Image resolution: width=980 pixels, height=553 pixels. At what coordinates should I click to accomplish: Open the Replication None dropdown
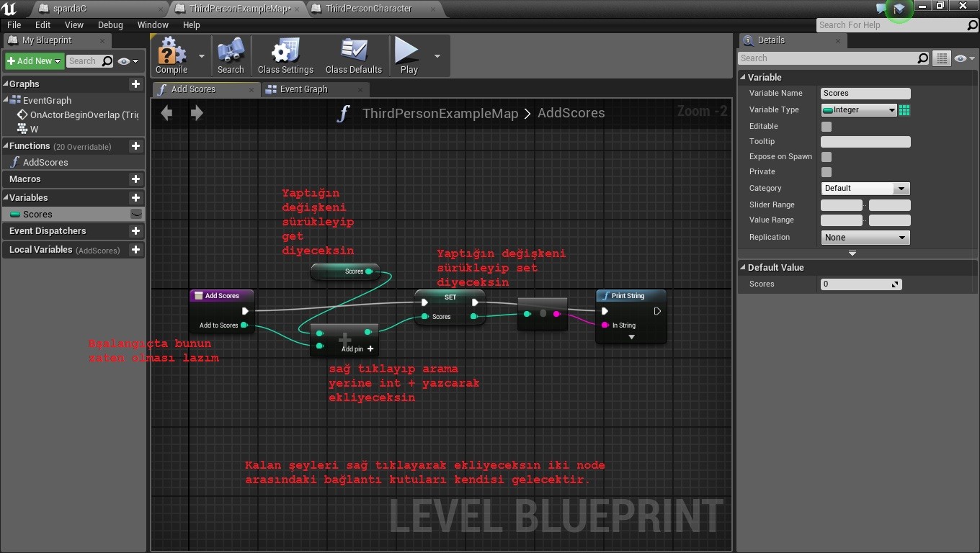[x=865, y=238]
